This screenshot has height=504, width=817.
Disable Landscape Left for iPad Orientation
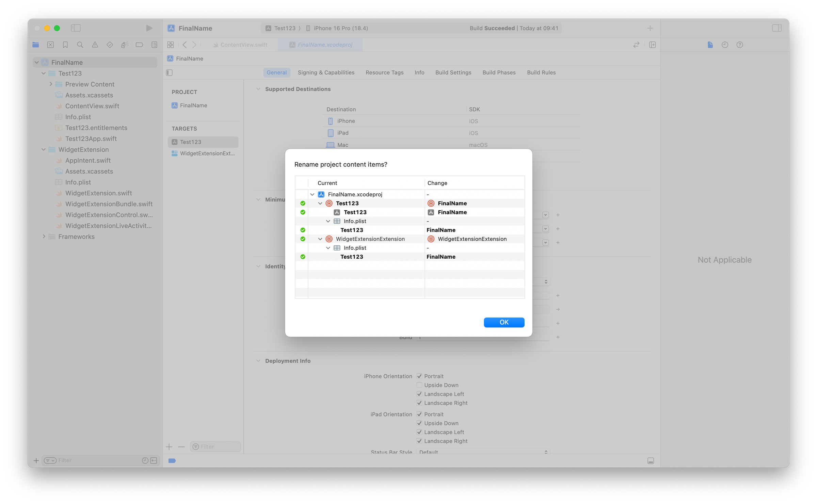[419, 432]
